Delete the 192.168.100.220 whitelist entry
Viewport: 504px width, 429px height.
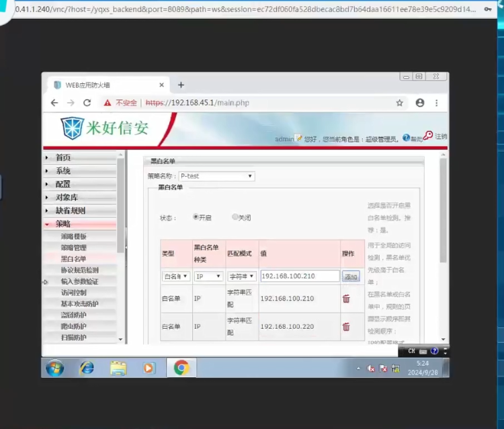[346, 327]
